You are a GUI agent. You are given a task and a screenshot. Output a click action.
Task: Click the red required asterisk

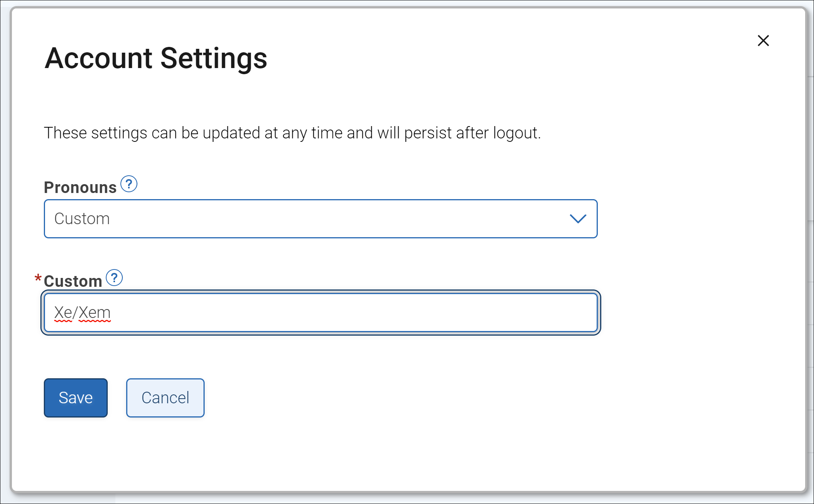click(x=38, y=278)
